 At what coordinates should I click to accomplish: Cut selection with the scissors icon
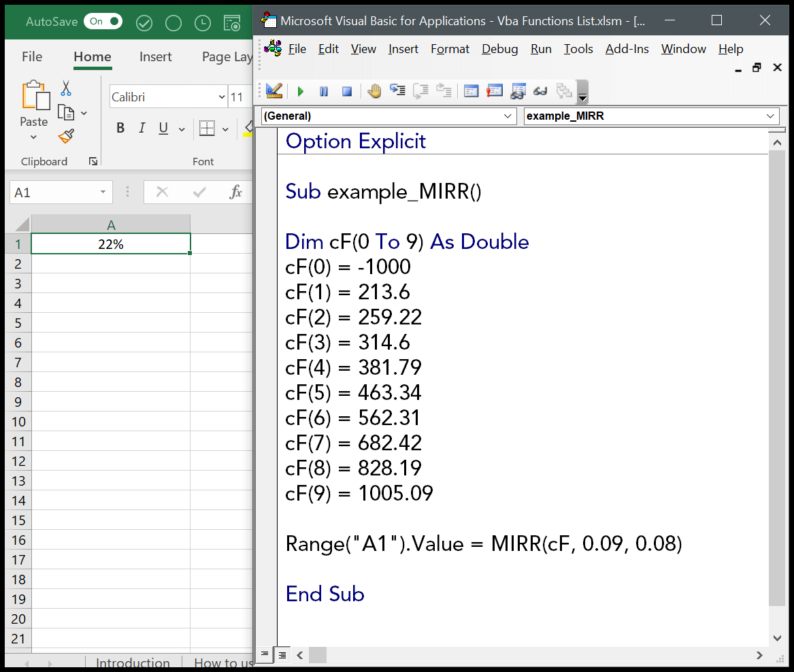click(x=66, y=88)
